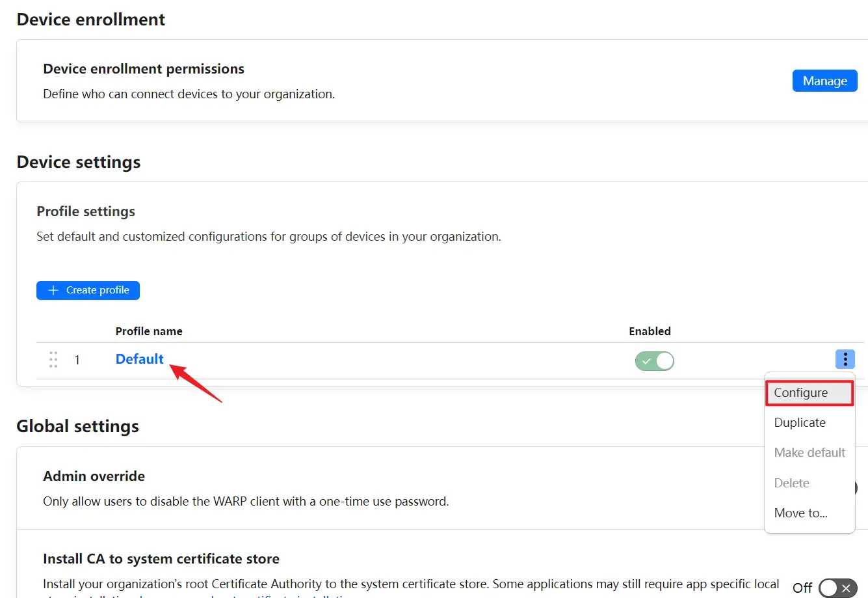
Task: Choose Move to... from the context menu
Action: [809, 513]
